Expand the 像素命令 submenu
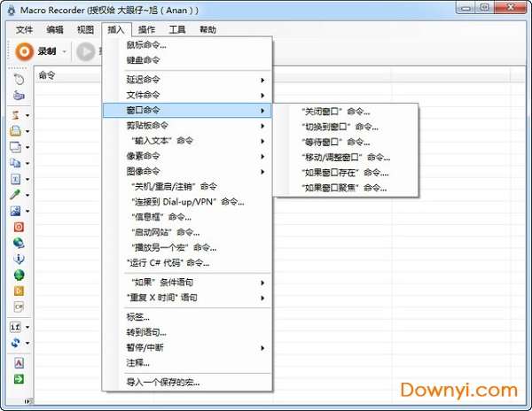The image size is (532, 411). [187, 156]
